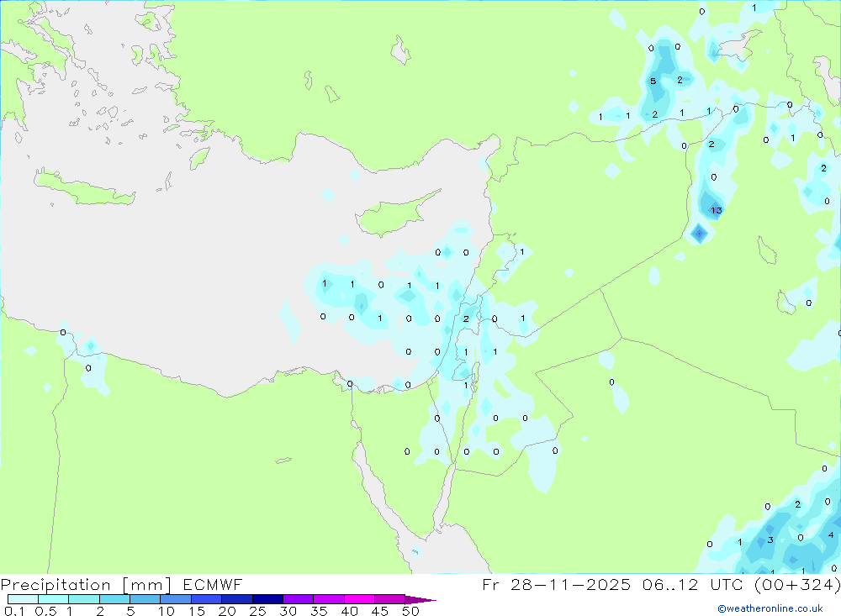Click the legend label "35"
Image resolution: width=841 pixels, height=616 pixels.
click(x=319, y=611)
